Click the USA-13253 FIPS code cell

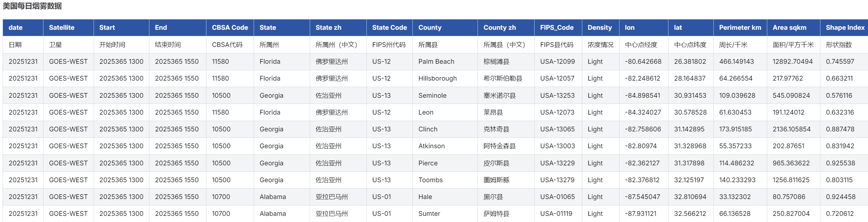[557, 95]
